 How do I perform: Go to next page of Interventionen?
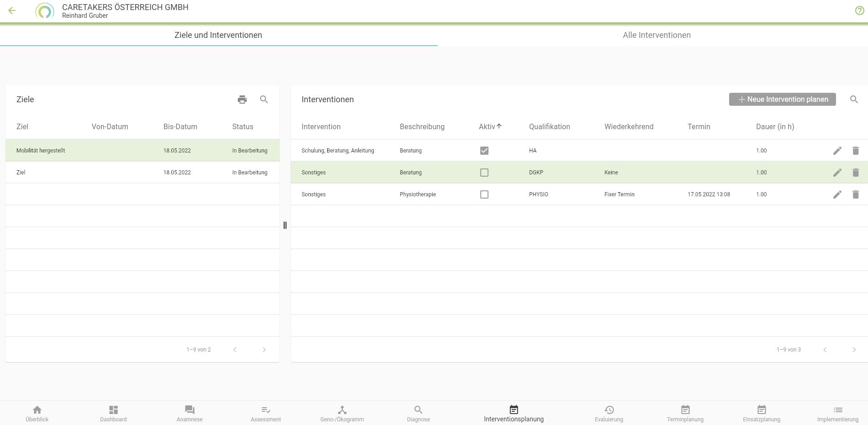[x=854, y=350]
